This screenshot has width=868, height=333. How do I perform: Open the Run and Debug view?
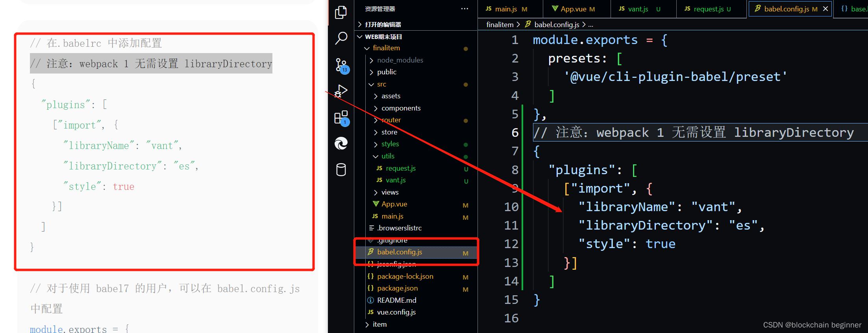(341, 91)
